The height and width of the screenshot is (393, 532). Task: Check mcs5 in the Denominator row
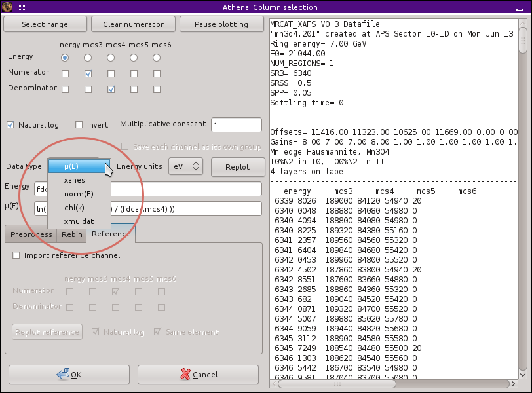(x=134, y=89)
